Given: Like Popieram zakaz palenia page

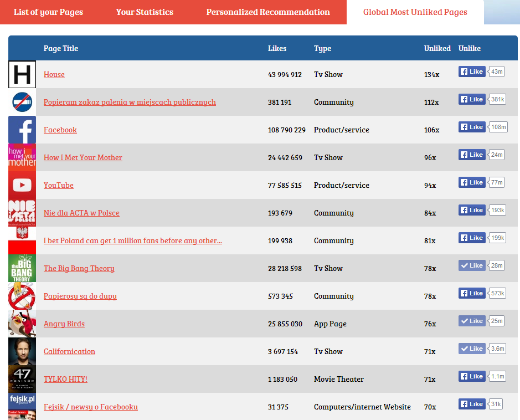Looking at the screenshot, I should coord(472,99).
